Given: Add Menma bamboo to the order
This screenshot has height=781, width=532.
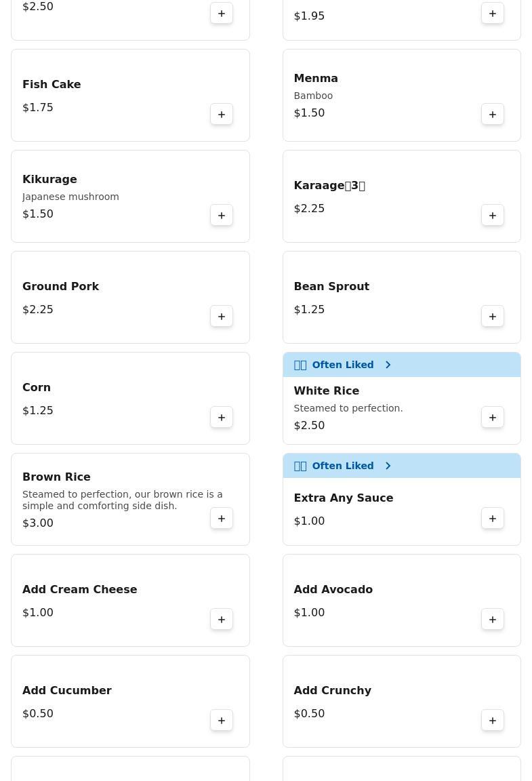Looking at the screenshot, I should tap(493, 115).
